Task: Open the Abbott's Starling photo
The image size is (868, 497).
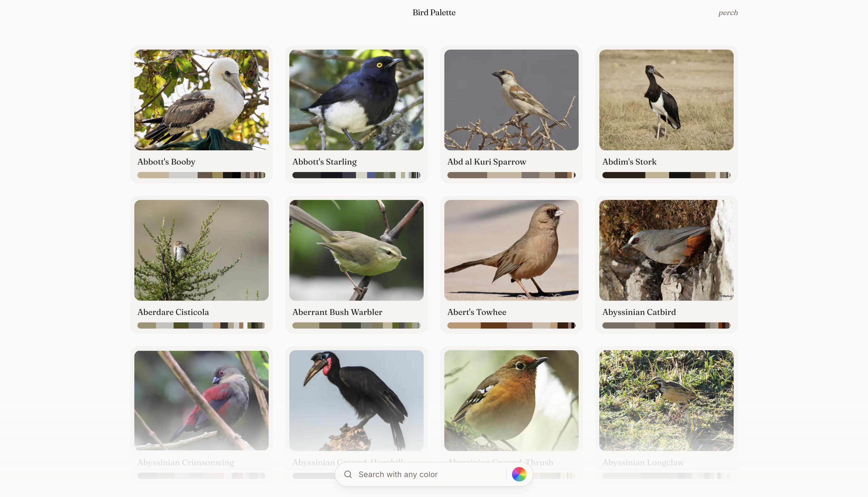Action: [356, 100]
